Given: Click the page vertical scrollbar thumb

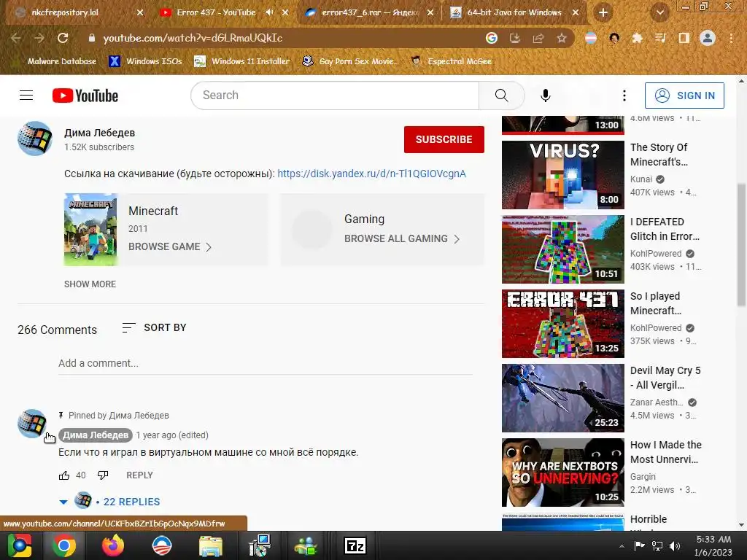Looking at the screenshot, I should (741, 245).
